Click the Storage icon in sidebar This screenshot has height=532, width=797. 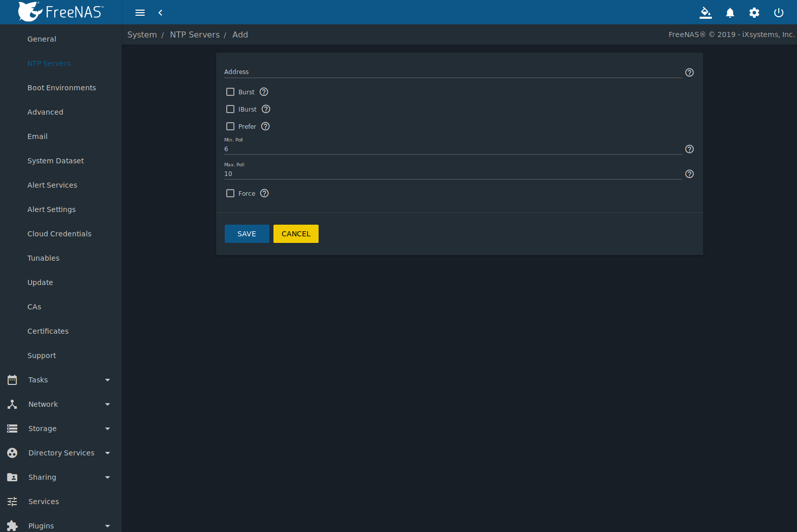click(12, 429)
